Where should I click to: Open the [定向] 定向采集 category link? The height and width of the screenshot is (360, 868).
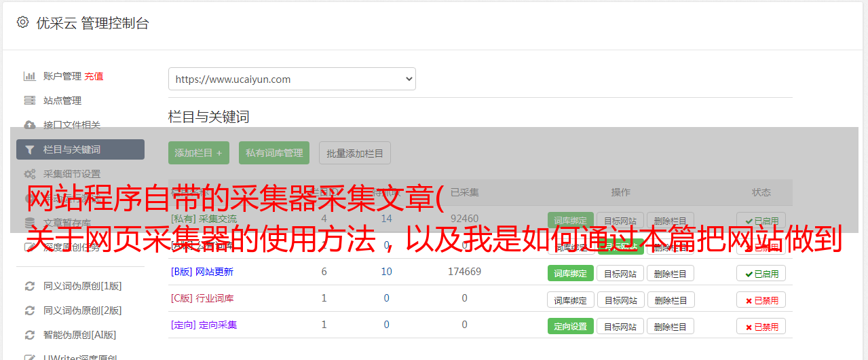(x=204, y=325)
